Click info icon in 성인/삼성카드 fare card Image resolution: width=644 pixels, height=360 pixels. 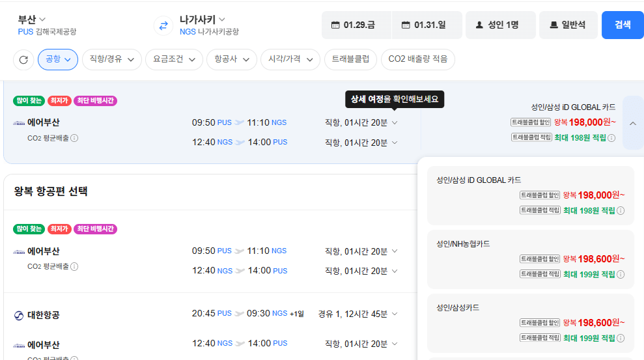point(621,339)
